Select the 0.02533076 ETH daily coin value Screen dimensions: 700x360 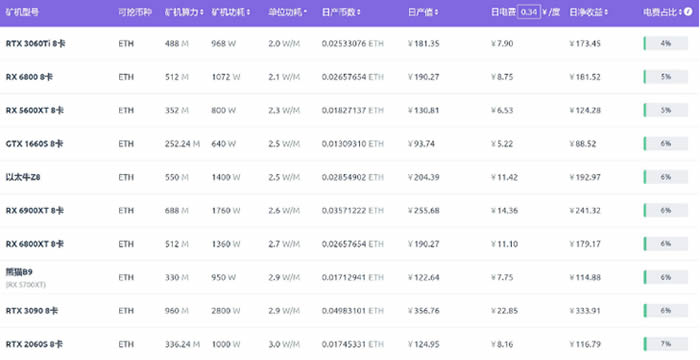[353, 44]
